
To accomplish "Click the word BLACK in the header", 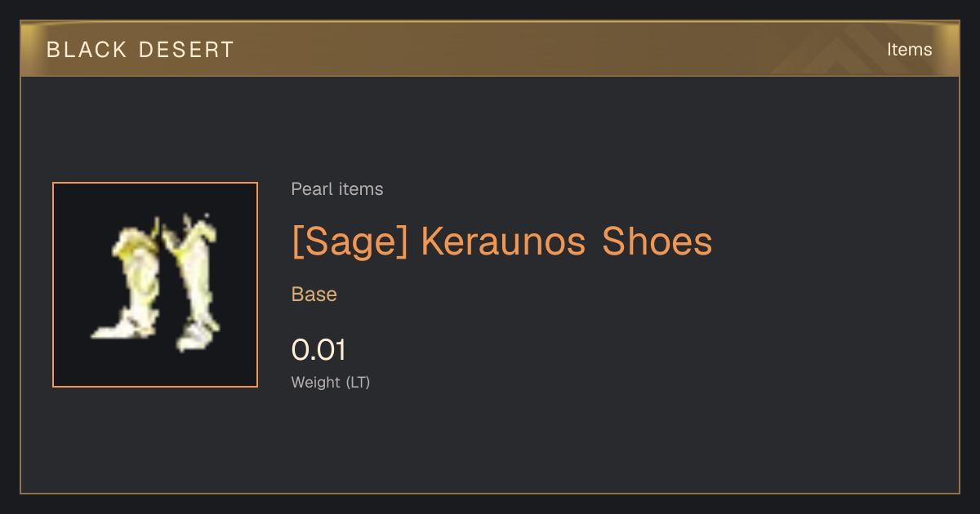I will (x=87, y=50).
